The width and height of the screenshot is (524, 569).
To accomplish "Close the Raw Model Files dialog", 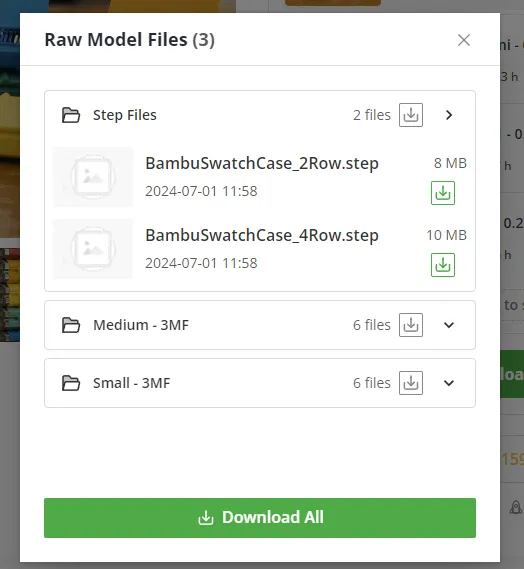I will 464,40.
